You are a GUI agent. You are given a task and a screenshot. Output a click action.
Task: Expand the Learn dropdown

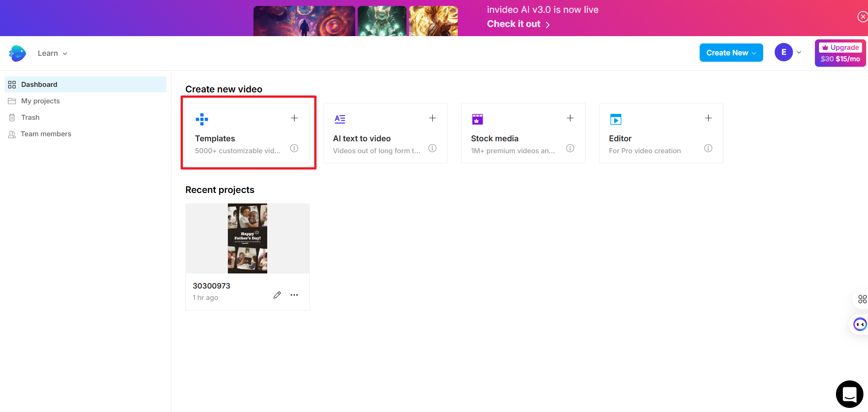click(52, 53)
